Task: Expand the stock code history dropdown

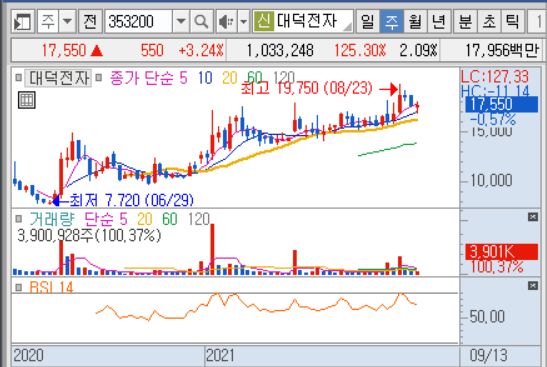Action: [x=181, y=22]
